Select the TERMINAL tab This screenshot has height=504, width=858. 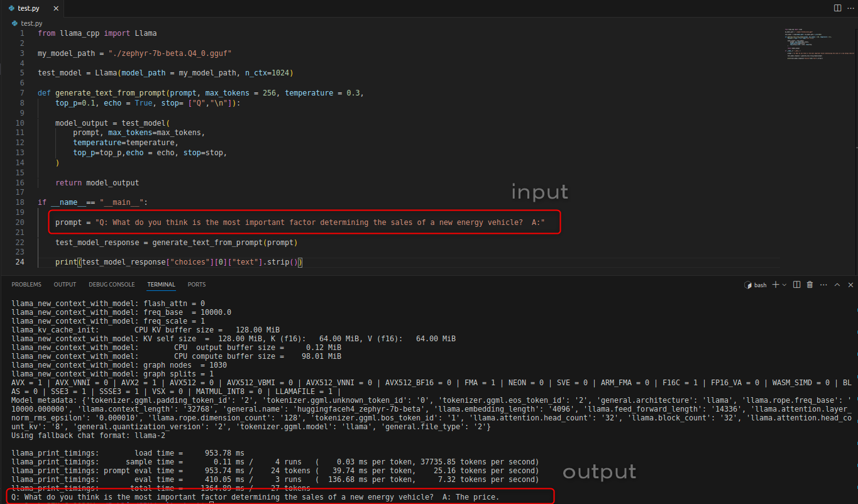(x=161, y=285)
